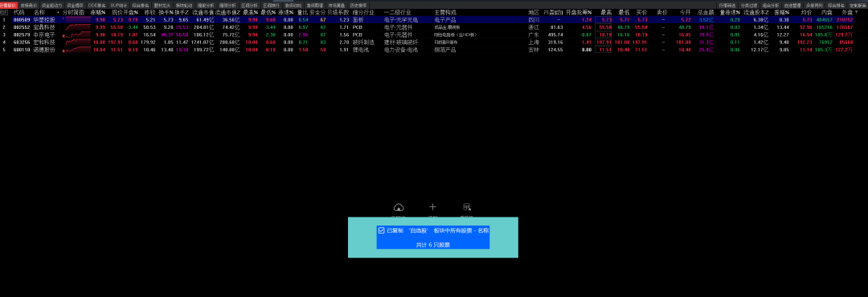Click 铜箔产品 main business cell

(445, 50)
